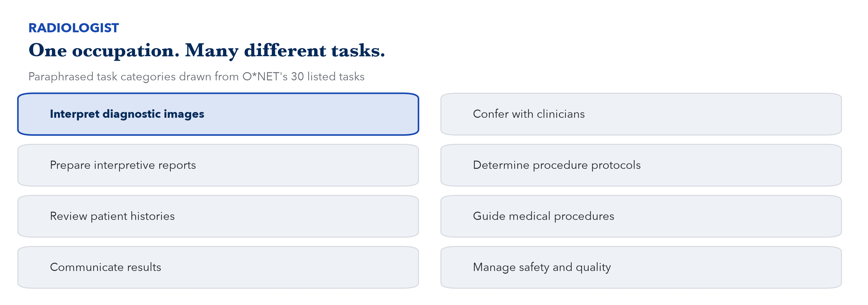The width and height of the screenshot is (868, 305).
Task: Select Manage safety and quality card
Action: [641, 267]
